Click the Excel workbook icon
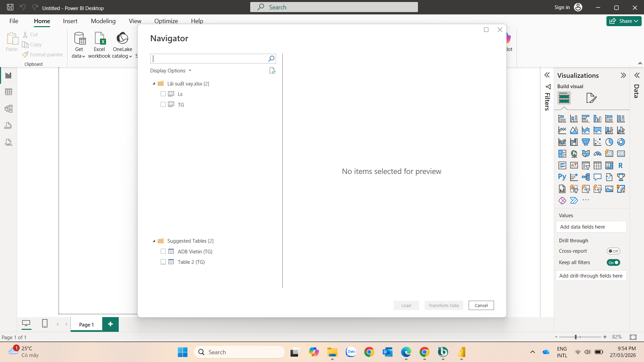The image size is (644, 362). (x=100, y=39)
